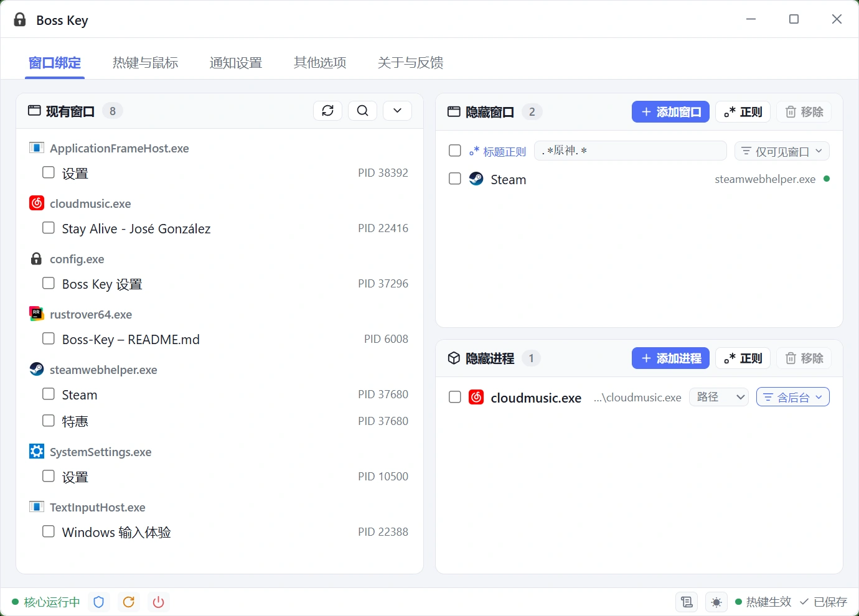859x616 pixels.
Task: Click the shield icon in the status bar
Action: (x=98, y=602)
